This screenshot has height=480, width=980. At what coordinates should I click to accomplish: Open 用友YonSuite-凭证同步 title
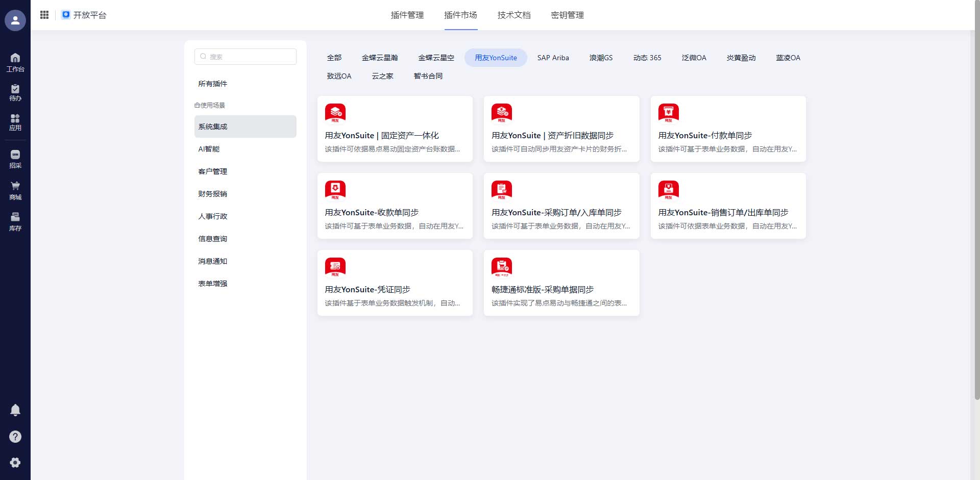pos(367,290)
